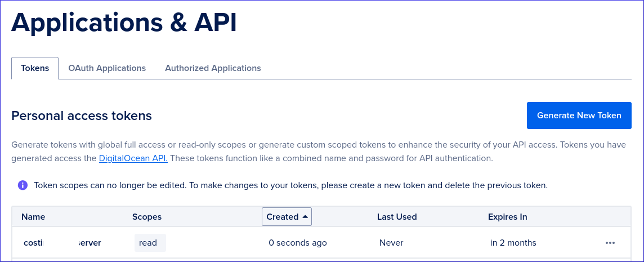
Task: Click the 0 seconds ago created time
Action: (298, 243)
